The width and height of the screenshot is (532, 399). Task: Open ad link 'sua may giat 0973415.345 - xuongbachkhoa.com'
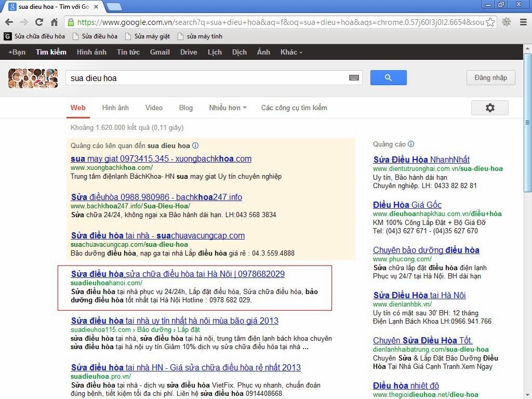tap(161, 159)
